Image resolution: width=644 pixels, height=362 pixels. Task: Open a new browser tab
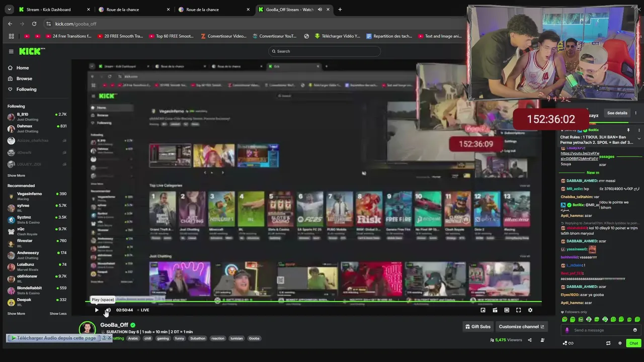click(340, 10)
